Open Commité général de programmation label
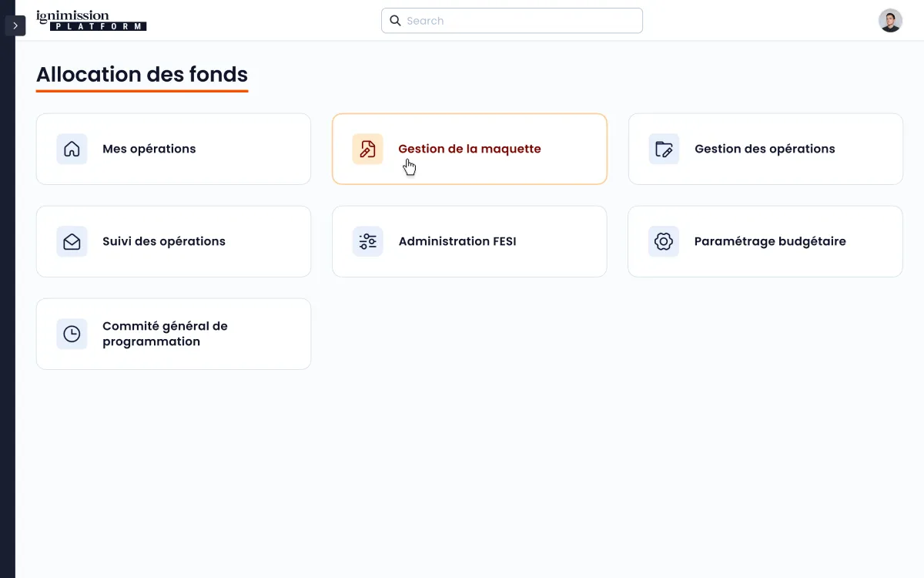924x578 pixels. pos(165,334)
